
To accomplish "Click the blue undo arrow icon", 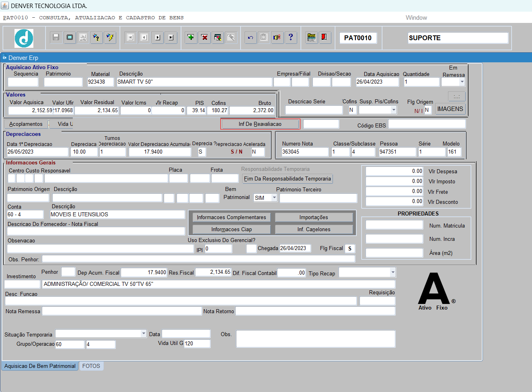I will (251, 37).
